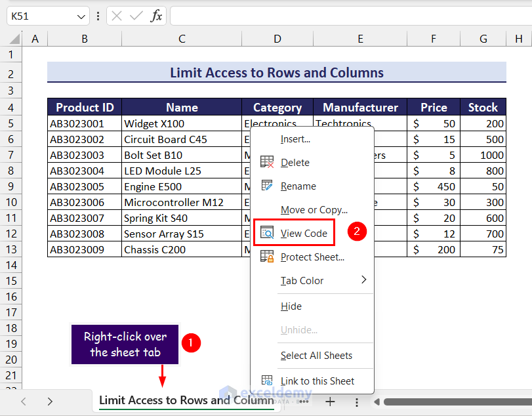Click the title Limit Access to Rows and Columns
This screenshot has width=532, height=416.
pyautogui.click(x=277, y=73)
